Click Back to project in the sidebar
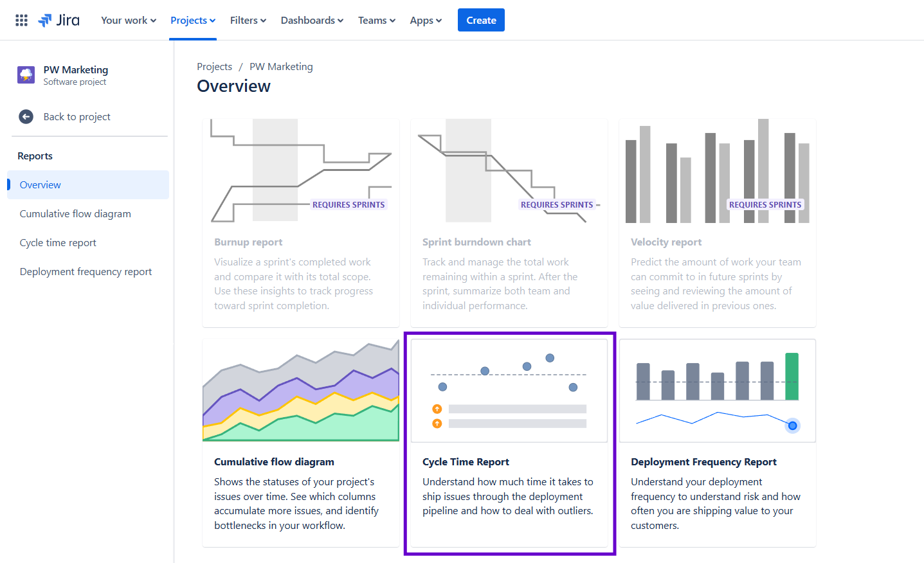 (77, 116)
